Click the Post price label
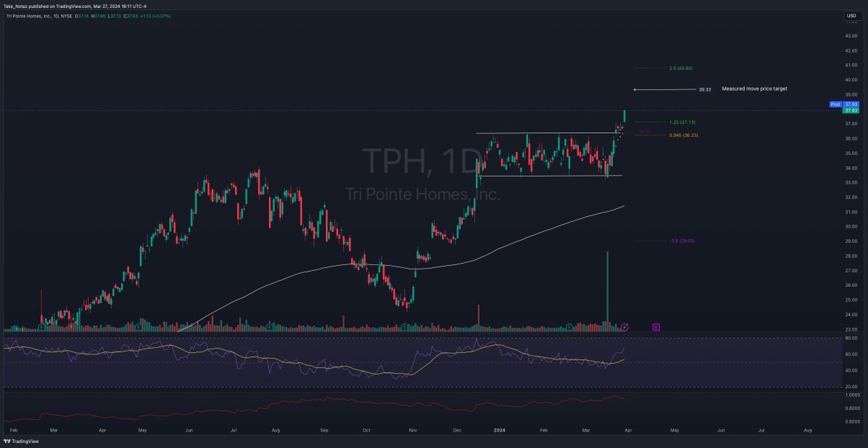 point(835,104)
